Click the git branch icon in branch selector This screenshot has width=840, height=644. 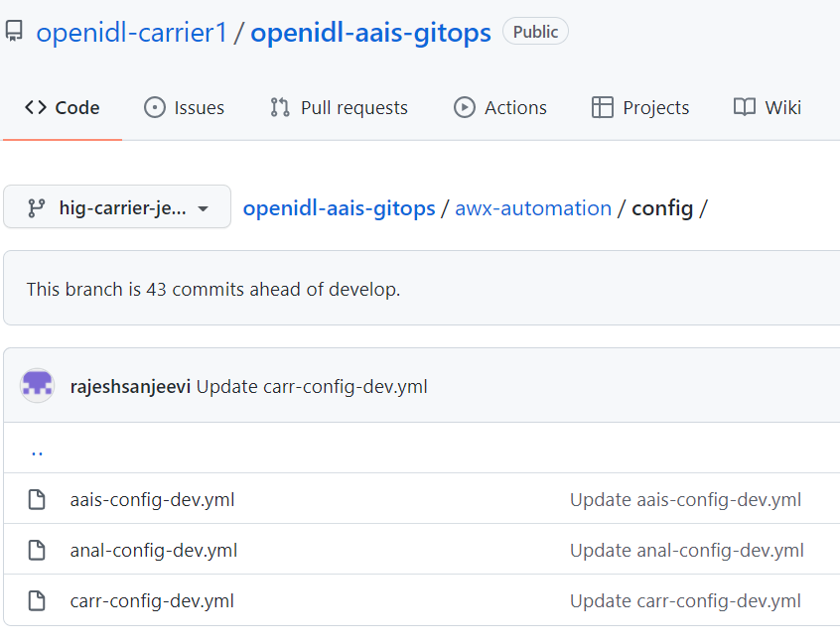point(37,207)
